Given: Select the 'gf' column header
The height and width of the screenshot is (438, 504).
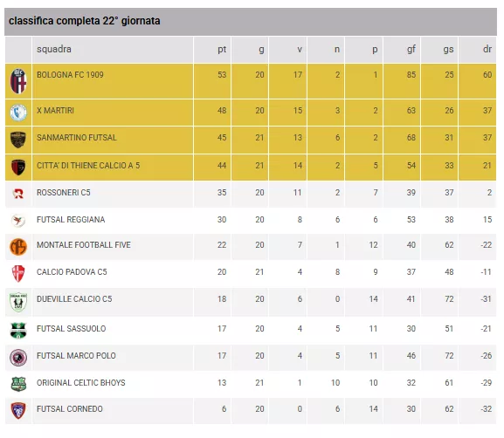Looking at the screenshot, I should pos(411,49).
